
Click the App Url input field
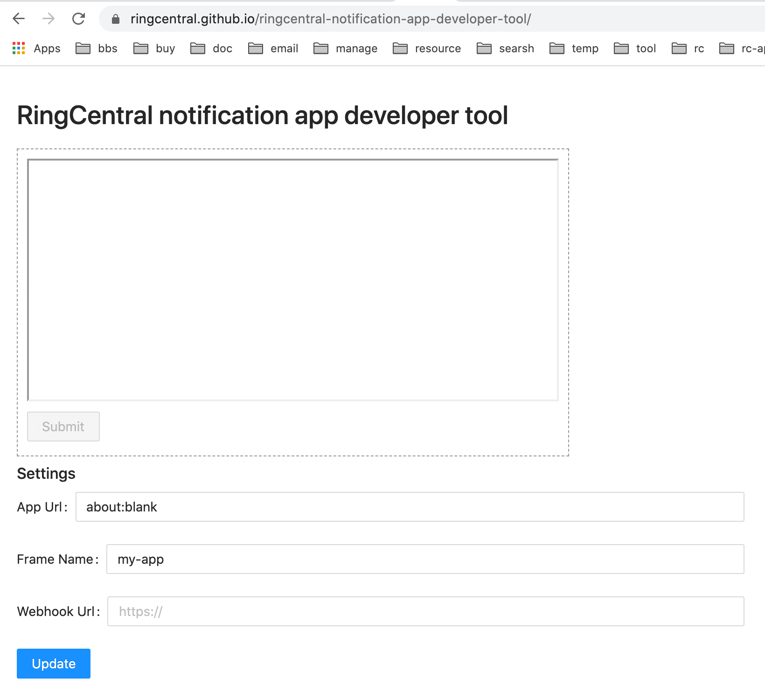click(x=410, y=507)
